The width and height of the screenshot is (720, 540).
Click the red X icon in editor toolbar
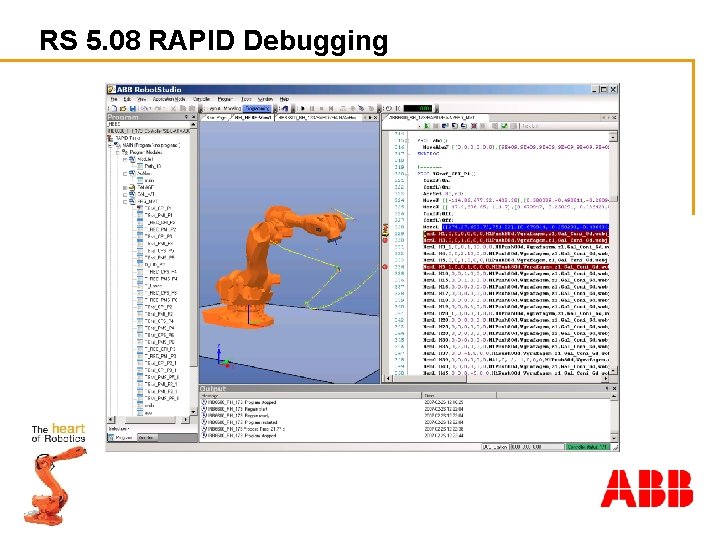474,126
